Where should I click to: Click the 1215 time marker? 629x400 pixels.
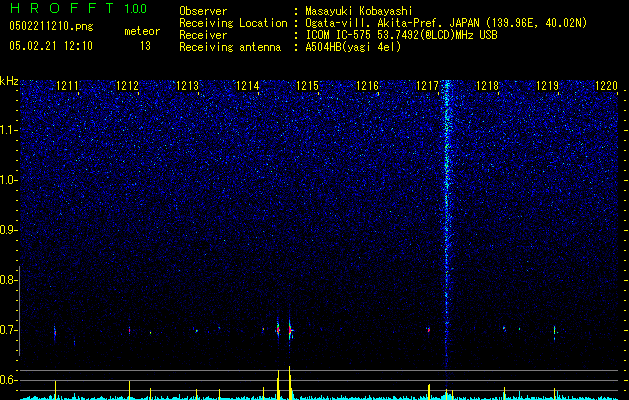point(307,86)
